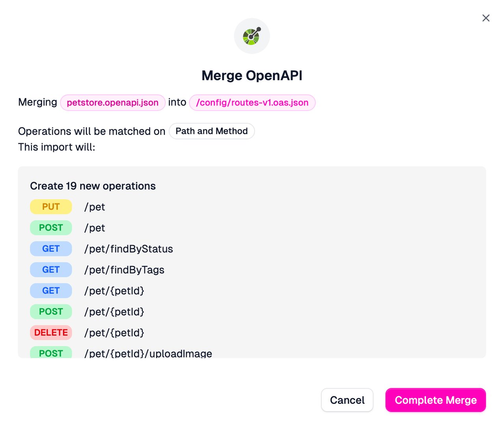
Task: Click the Complete Merge button
Action: [435, 400]
